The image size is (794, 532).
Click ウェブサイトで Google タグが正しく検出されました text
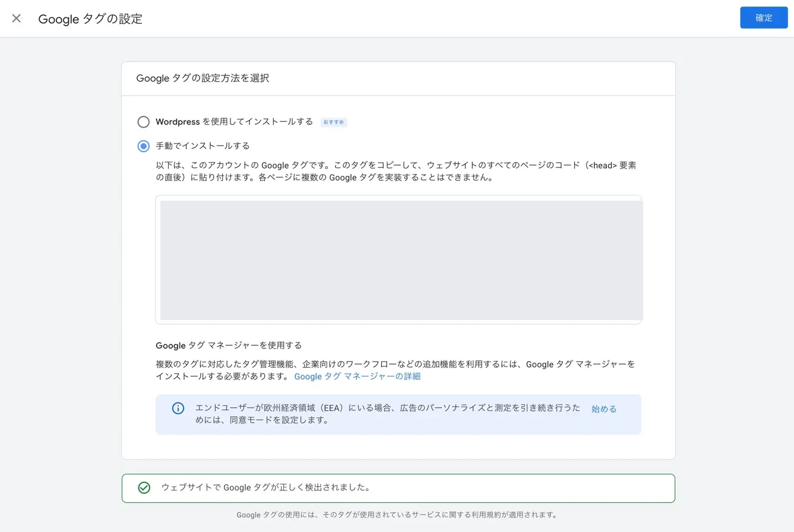(266, 488)
